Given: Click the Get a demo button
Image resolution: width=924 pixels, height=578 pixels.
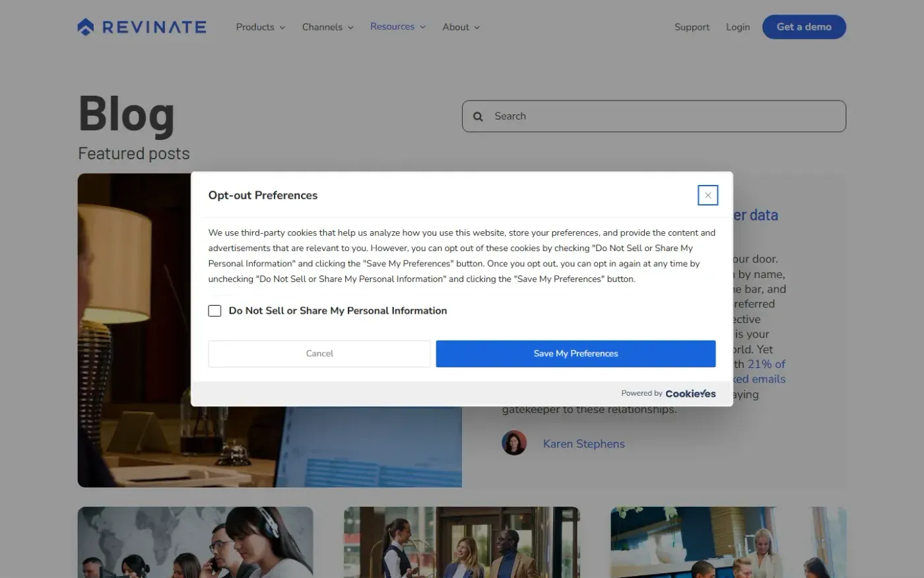Looking at the screenshot, I should [x=804, y=27].
